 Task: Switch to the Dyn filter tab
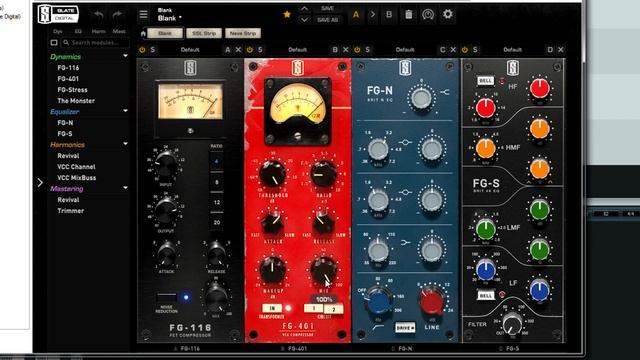(x=58, y=31)
